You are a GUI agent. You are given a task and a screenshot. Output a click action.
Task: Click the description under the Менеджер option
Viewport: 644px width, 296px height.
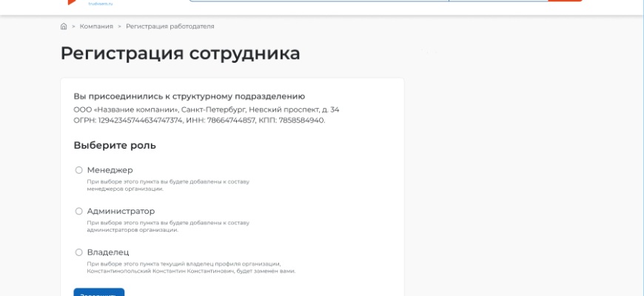coord(169,185)
